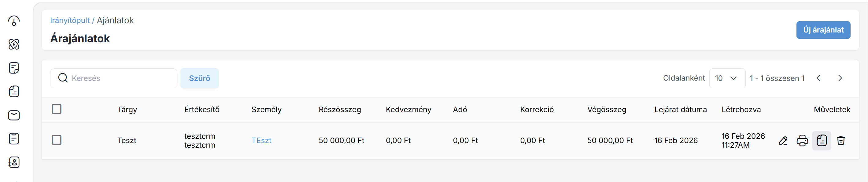Check the Teszt row checkbox
This screenshot has height=182, width=868.
tap(57, 140)
